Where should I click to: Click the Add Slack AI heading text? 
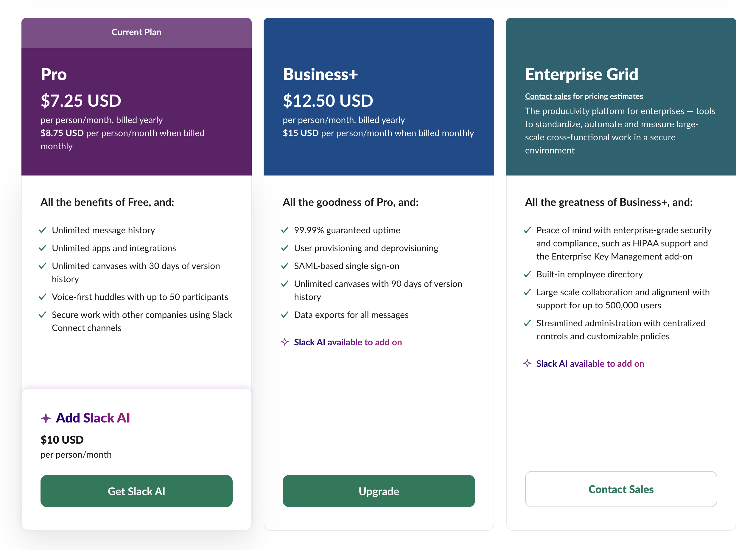tap(93, 418)
